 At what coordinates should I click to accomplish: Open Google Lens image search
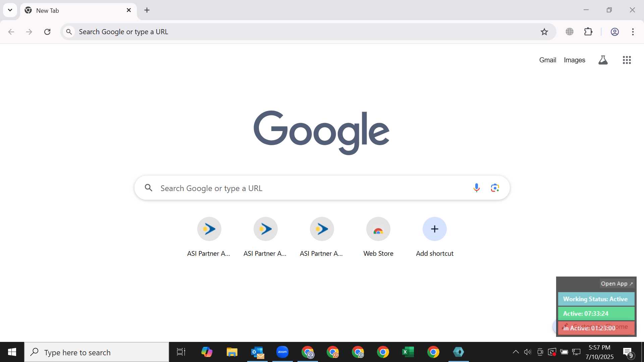[495, 188]
